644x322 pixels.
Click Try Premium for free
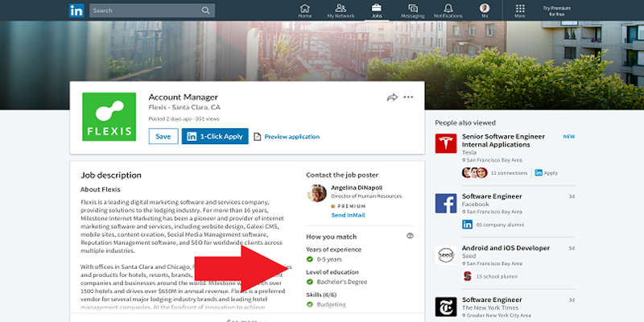click(x=556, y=11)
